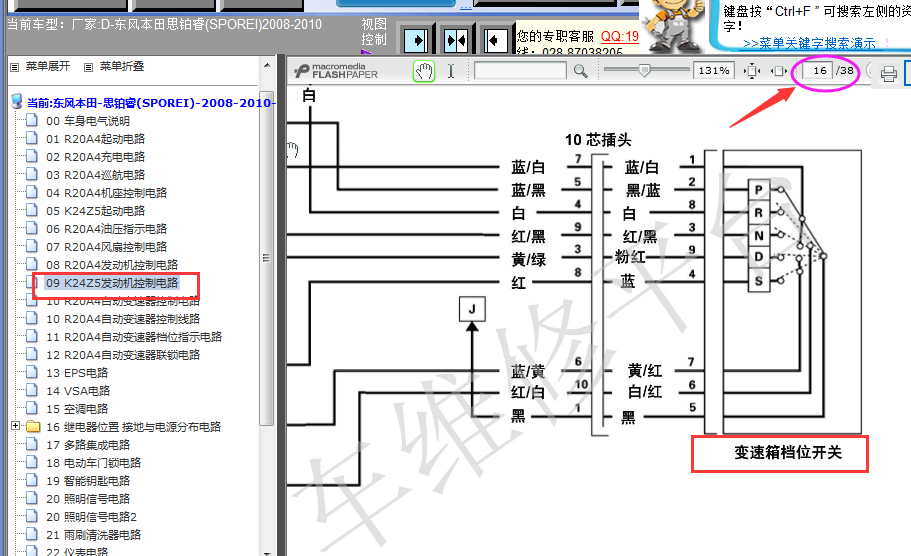Open 10 R20A4自动变速器控制线路 in tree
The image size is (911, 556).
click(123, 319)
